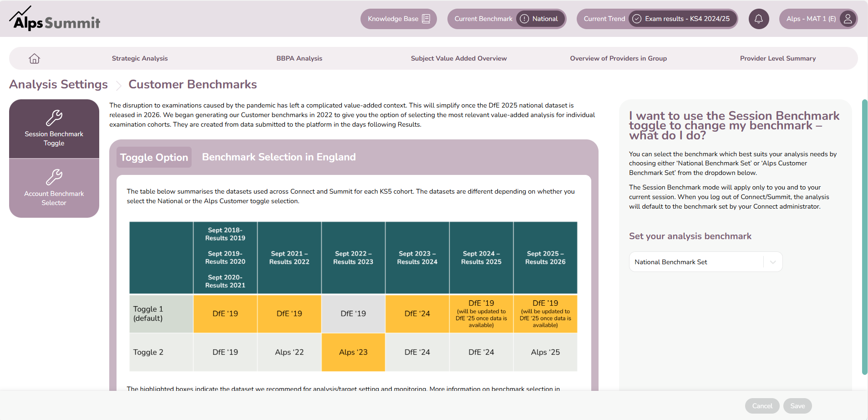Click the Alps Summit logo
The width and height of the screenshot is (868, 420).
pos(55,19)
